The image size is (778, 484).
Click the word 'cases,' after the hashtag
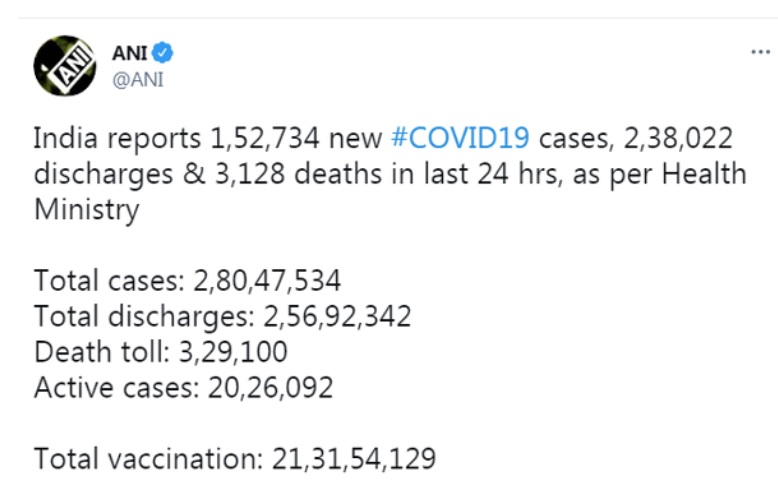coord(577,139)
